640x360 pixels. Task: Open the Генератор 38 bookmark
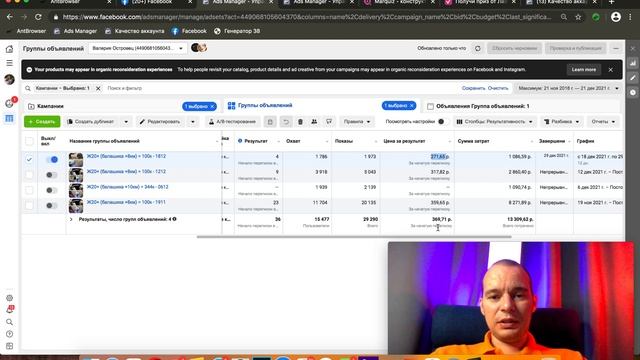click(237, 31)
